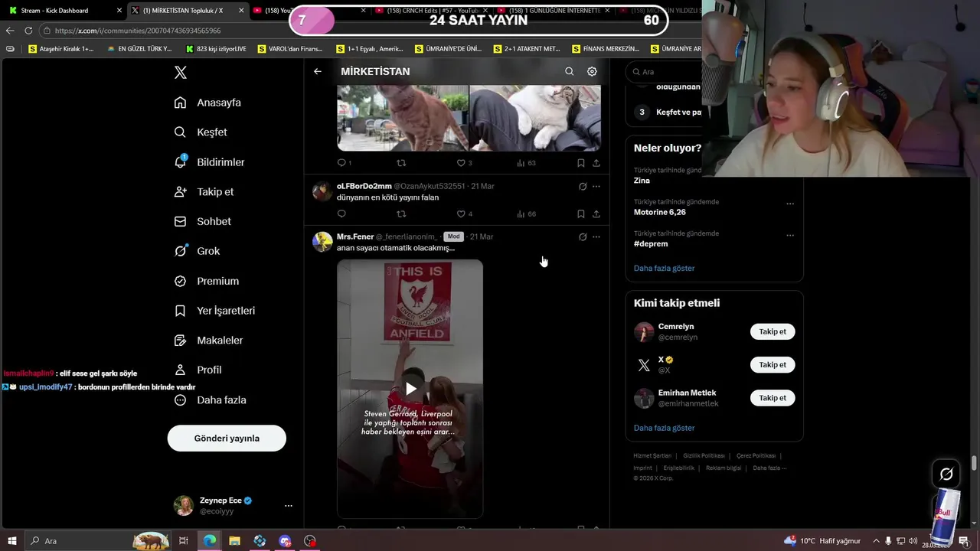Open more options for Motorine 6,26 trend
The height and width of the screenshot is (551, 980).
[790, 204]
